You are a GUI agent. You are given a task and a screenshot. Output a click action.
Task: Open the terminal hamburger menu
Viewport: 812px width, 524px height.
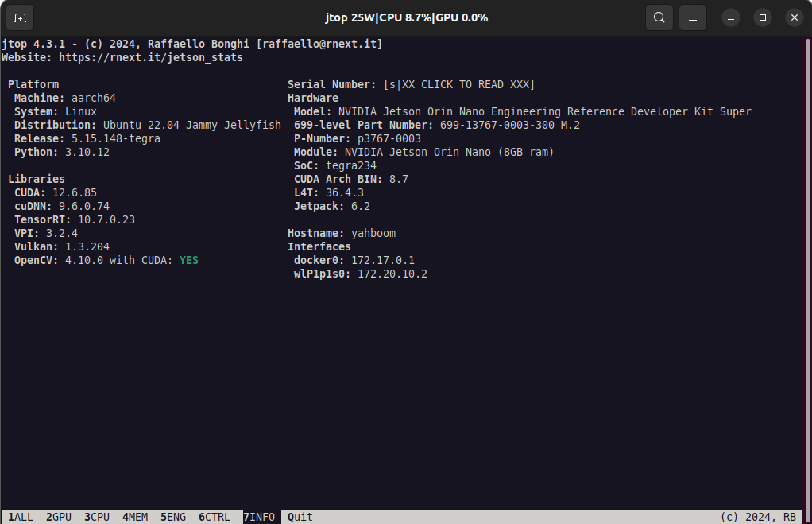point(692,17)
